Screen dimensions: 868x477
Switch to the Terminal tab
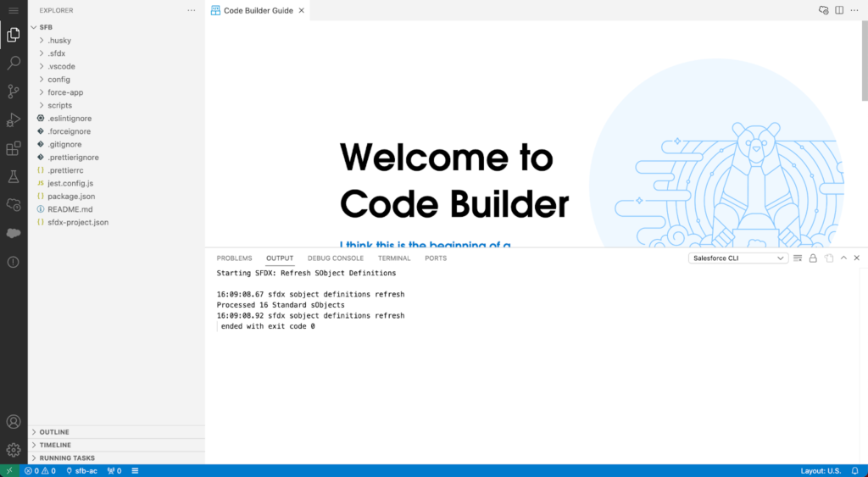[394, 258]
